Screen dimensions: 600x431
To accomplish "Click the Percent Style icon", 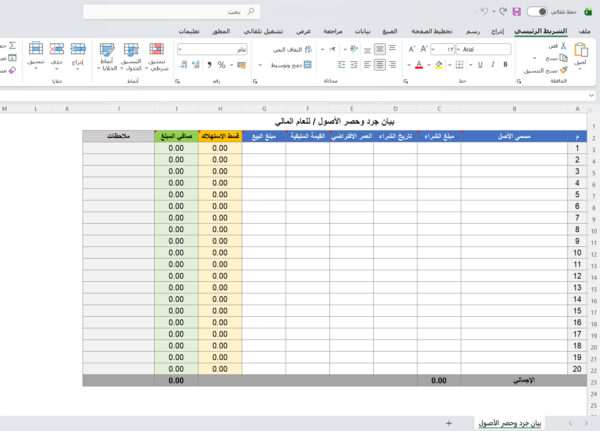I will coord(222,65).
